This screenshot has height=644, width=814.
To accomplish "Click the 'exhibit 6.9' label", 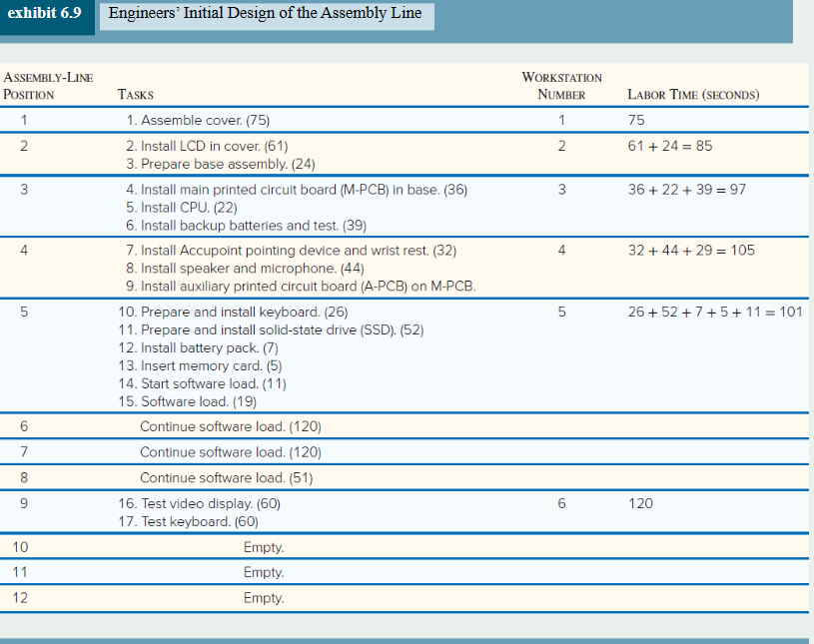I will 44,12.
